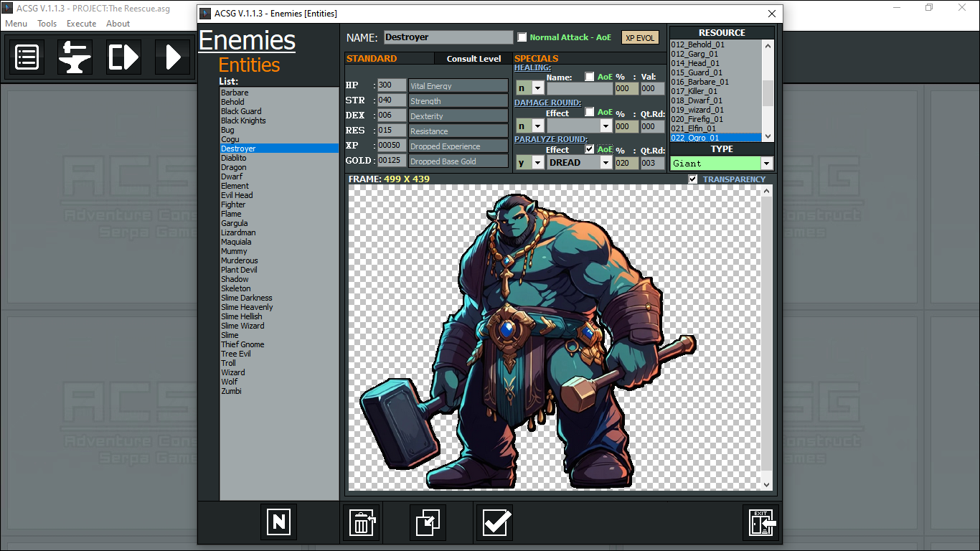Select Dragon in the enemies list

click(234, 167)
